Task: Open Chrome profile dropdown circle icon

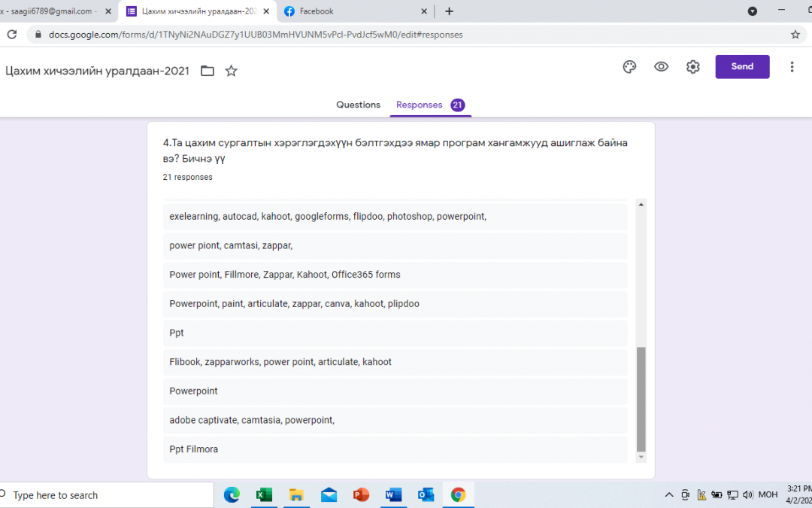Action: coord(753,11)
